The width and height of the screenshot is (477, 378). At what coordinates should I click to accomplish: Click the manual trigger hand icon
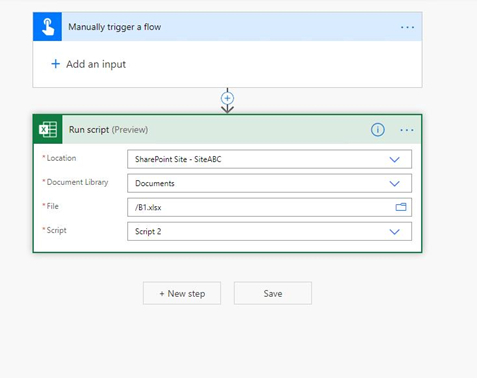(47, 27)
